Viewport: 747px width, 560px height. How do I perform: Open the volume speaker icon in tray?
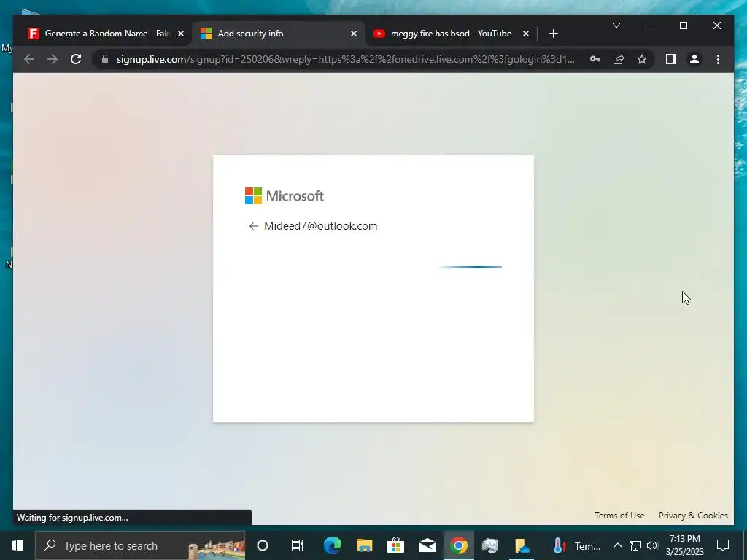[x=652, y=545]
